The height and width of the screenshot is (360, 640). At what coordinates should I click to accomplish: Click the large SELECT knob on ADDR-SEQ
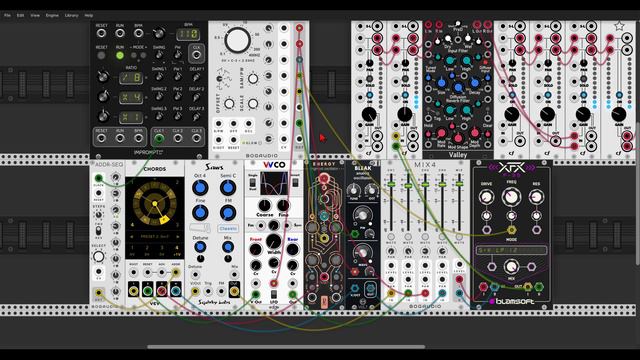point(98,256)
